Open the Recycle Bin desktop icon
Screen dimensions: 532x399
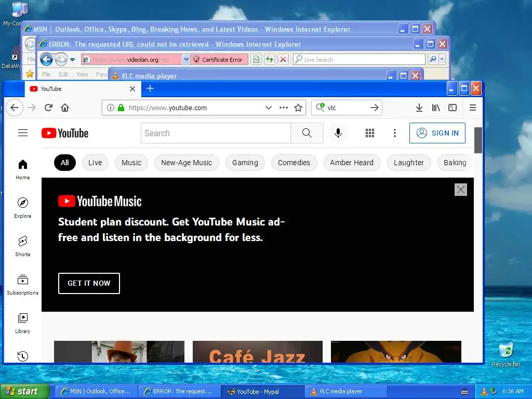[506, 355]
